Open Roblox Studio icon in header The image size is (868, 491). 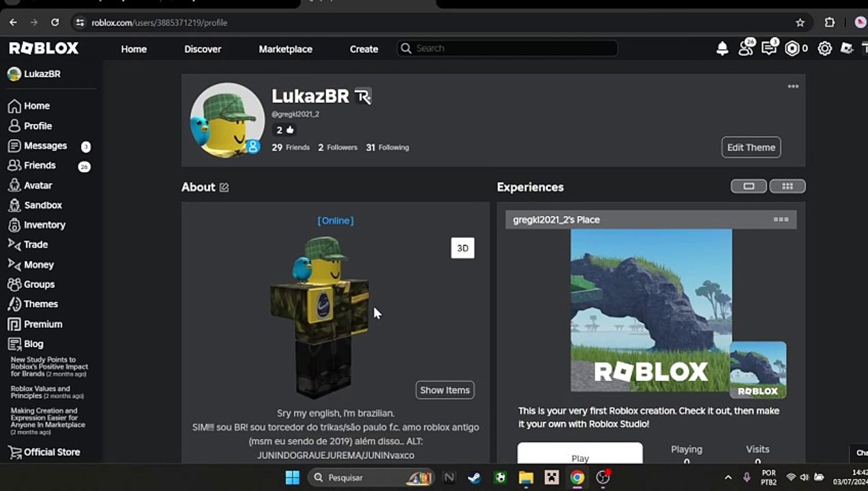(x=847, y=48)
